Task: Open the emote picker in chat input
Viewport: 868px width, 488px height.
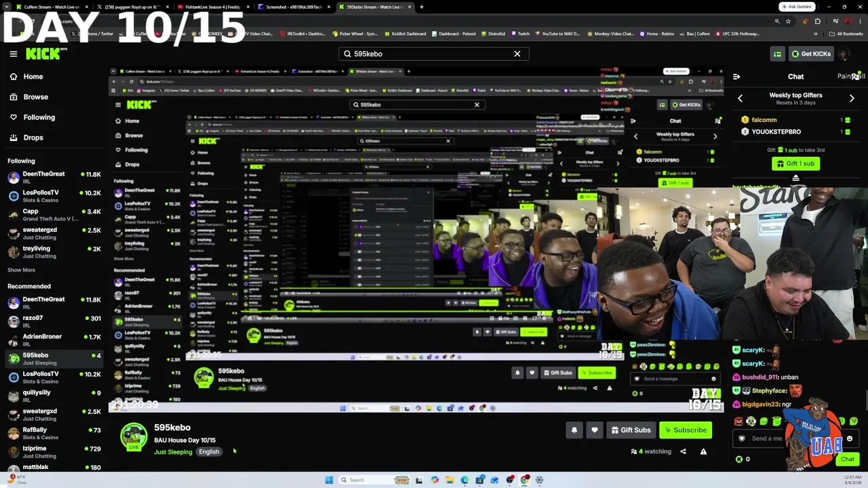Action: click(x=849, y=439)
